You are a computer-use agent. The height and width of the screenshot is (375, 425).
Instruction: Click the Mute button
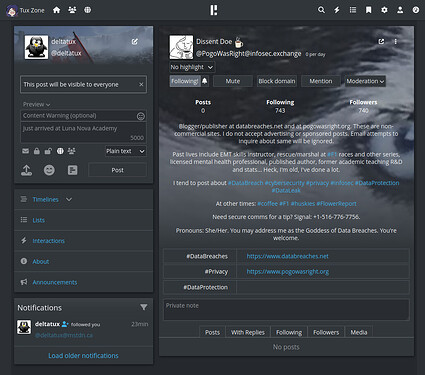(x=233, y=81)
